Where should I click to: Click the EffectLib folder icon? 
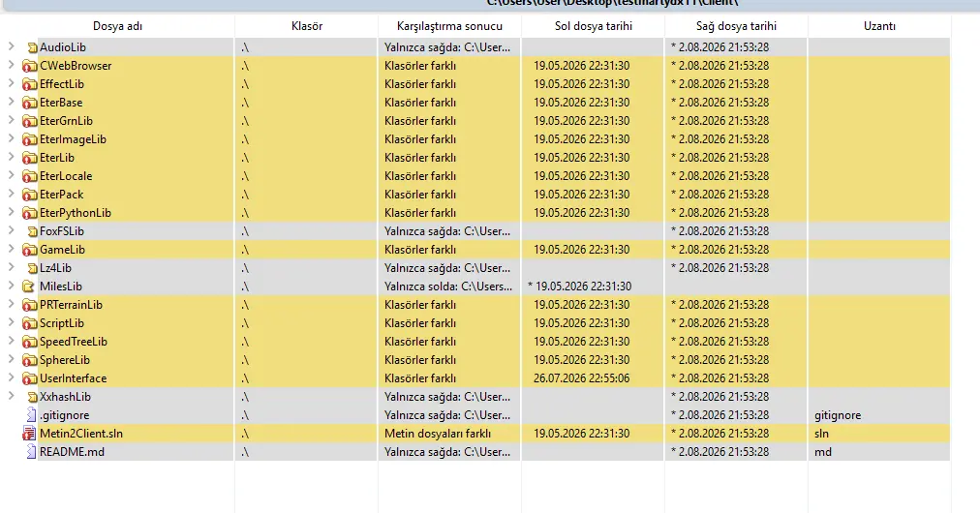pos(29,84)
